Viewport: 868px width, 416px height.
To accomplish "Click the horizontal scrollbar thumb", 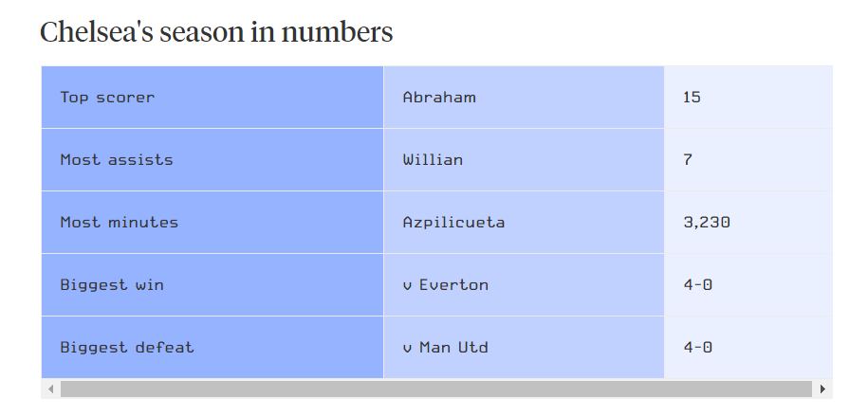I will (x=436, y=389).
